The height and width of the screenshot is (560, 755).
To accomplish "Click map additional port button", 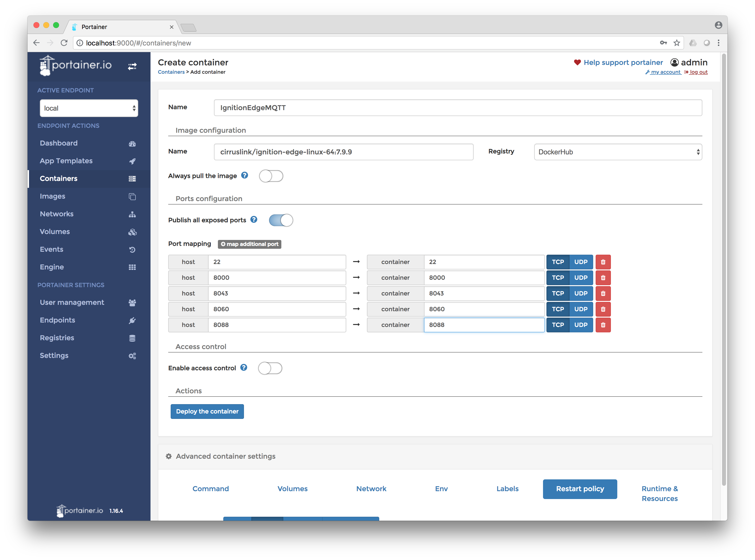I will pyautogui.click(x=249, y=244).
